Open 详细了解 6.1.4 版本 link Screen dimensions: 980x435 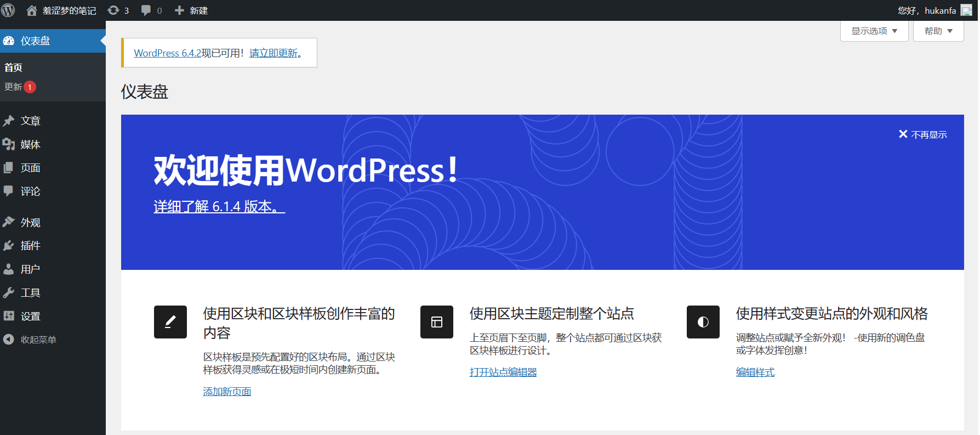click(219, 206)
